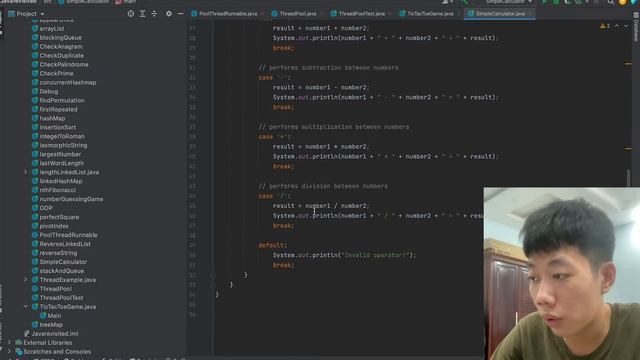Screen dimensions: 640x360
Task: Select hashMap class in tree
Action: (52, 118)
